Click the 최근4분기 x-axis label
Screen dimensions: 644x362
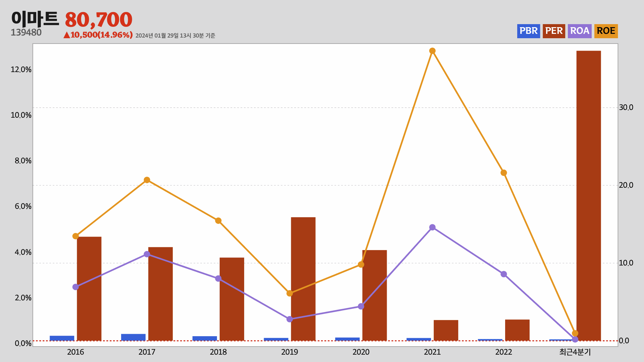click(575, 352)
